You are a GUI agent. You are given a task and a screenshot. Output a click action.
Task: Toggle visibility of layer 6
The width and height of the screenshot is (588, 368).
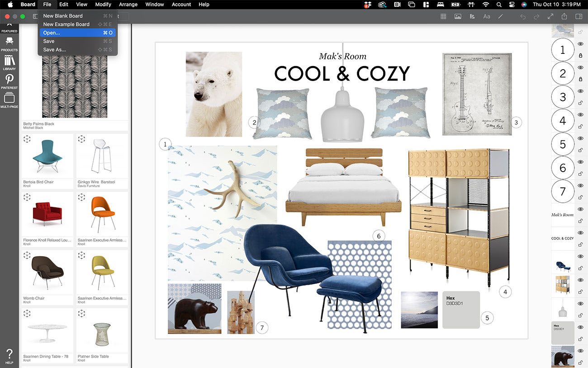(x=581, y=162)
